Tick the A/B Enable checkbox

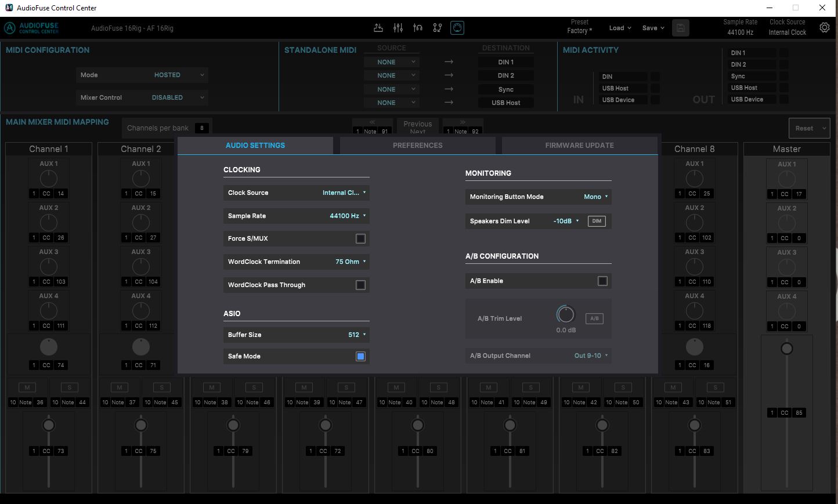[602, 281]
